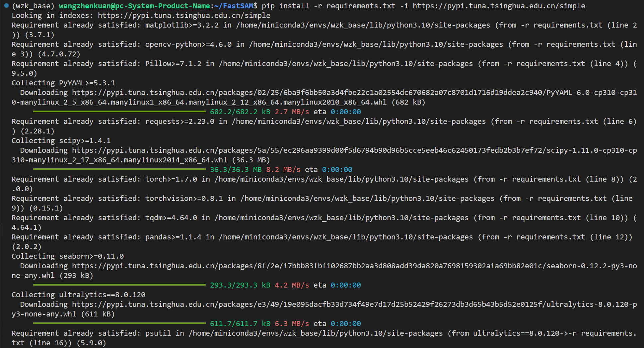Click the (36.3 MB) wheel size after scipy .whl

pos(251,160)
